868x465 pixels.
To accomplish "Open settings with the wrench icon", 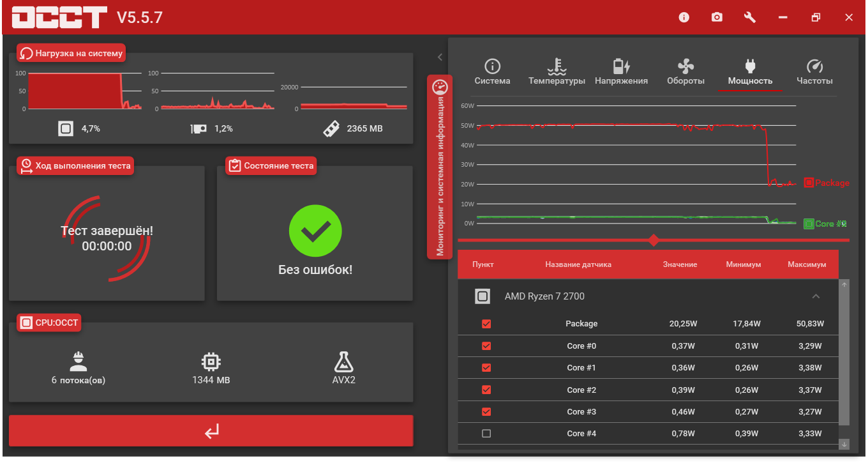I will click(x=750, y=17).
